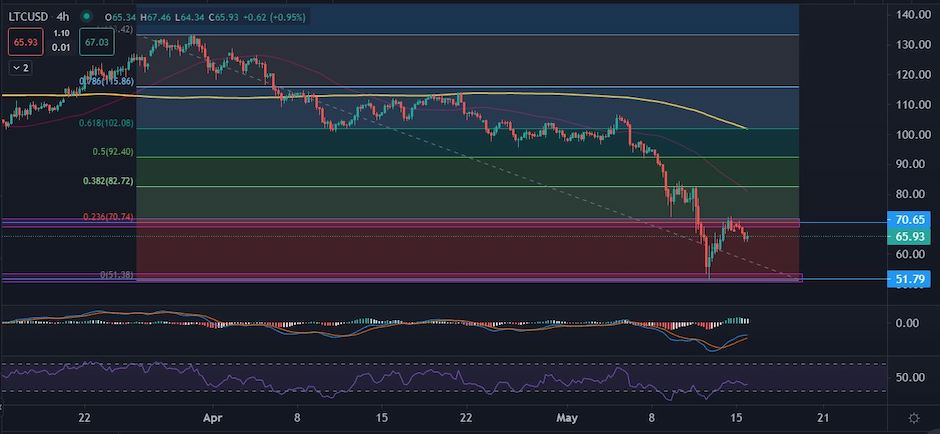Image resolution: width=940 pixels, height=434 pixels.
Task: Click the Apr date on time axis
Action: point(211,417)
